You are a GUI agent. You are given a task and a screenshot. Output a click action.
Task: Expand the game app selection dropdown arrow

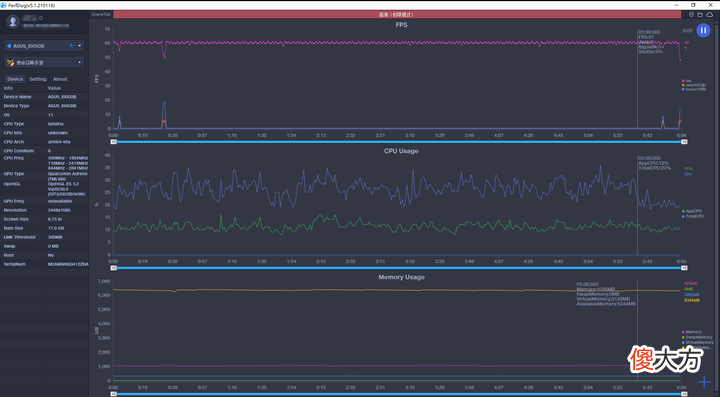pyautogui.click(x=80, y=62)
